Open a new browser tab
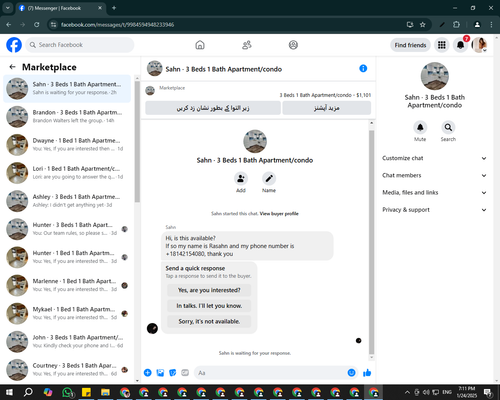This screenshot has width=500, height=400. (x=114, y=8)
